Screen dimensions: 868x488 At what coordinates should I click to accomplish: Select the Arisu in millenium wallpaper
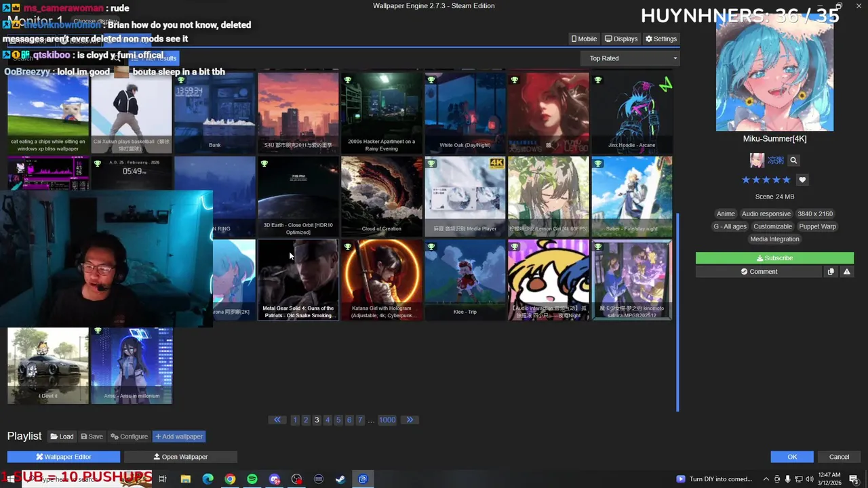tap(132, 365)
